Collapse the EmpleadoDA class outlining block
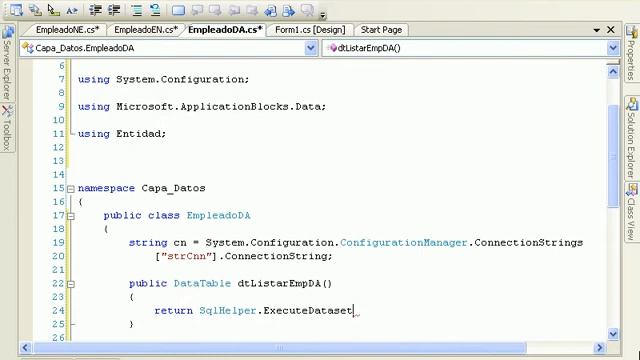Image resolution: width=640 pixels, height=360 pixels. point(71,216)
